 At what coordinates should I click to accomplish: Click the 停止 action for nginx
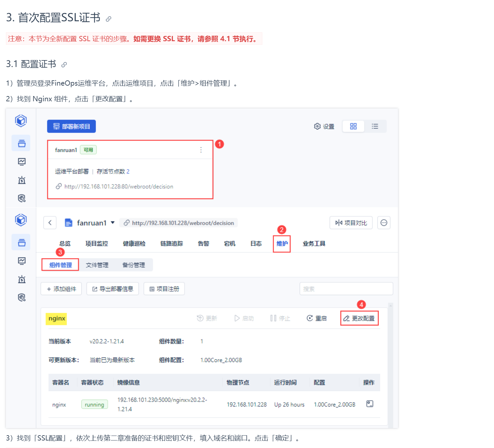[280, 318]
